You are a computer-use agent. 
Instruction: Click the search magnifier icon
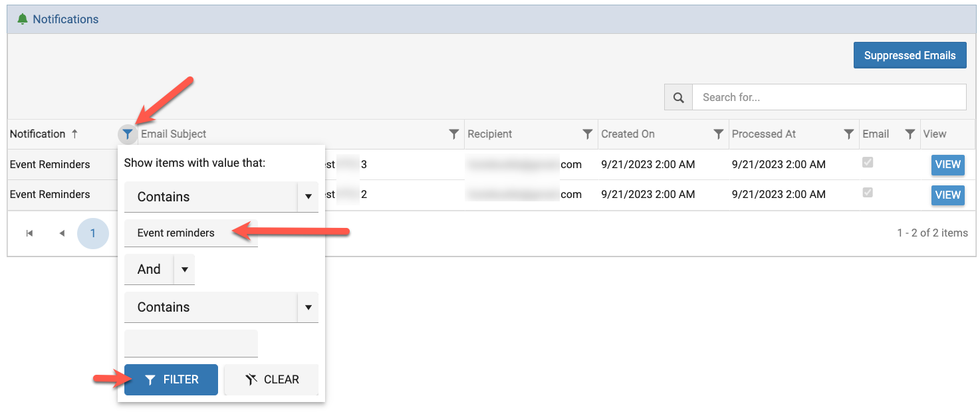pos(678,98)
